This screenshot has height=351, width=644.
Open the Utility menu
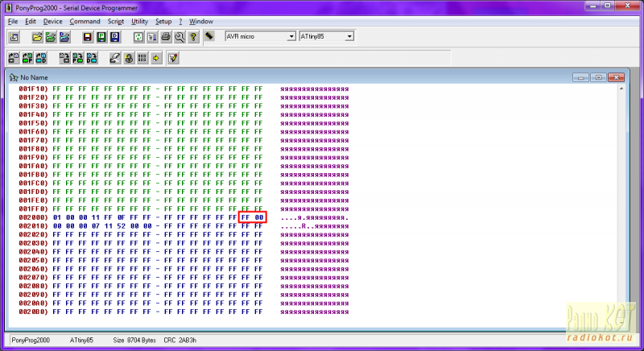pyautogui.click(x=139, y=21)
